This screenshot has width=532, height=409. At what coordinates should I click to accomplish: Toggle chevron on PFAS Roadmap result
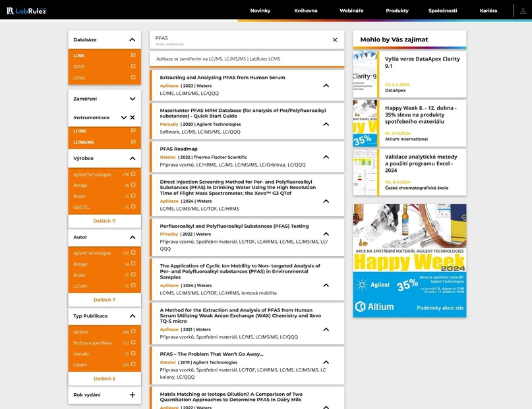pyautogui.click(x=326, y=157)
